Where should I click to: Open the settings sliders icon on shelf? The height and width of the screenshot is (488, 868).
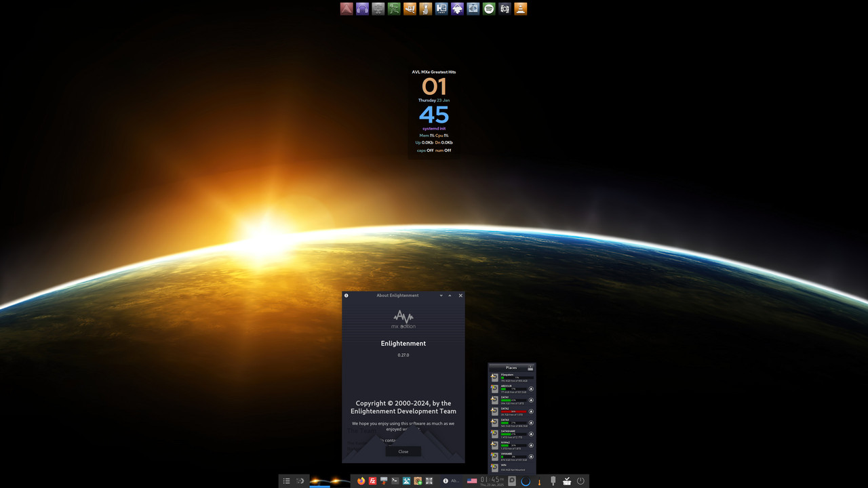click(300, 481)
